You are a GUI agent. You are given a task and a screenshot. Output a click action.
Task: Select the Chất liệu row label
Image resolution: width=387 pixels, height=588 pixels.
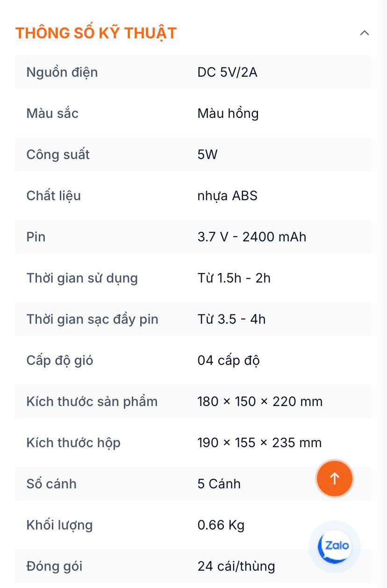pos(54,196)
